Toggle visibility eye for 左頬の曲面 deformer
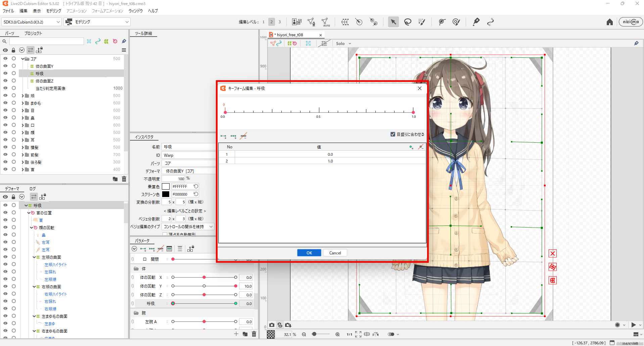Viewport: 644px width, 346px height. coord(5,257)
